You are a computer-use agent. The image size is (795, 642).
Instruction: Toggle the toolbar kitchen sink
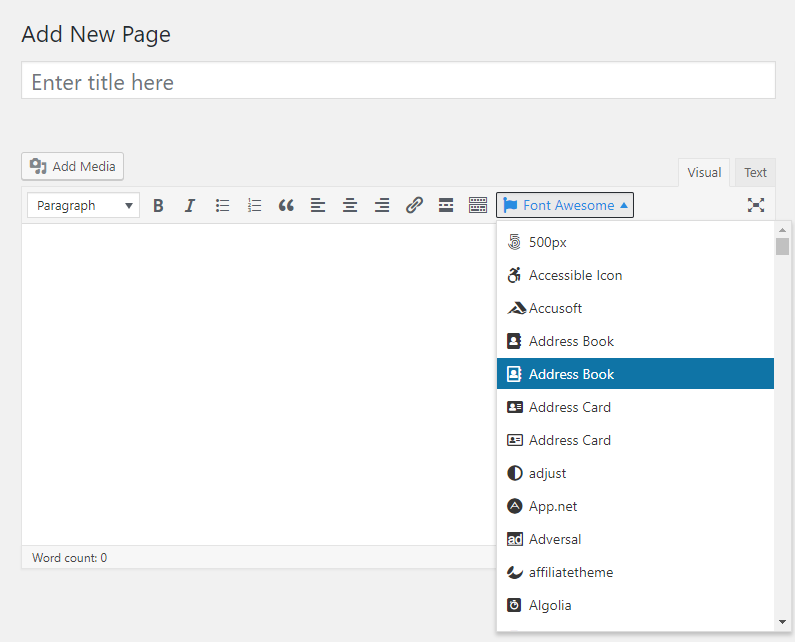478,205
